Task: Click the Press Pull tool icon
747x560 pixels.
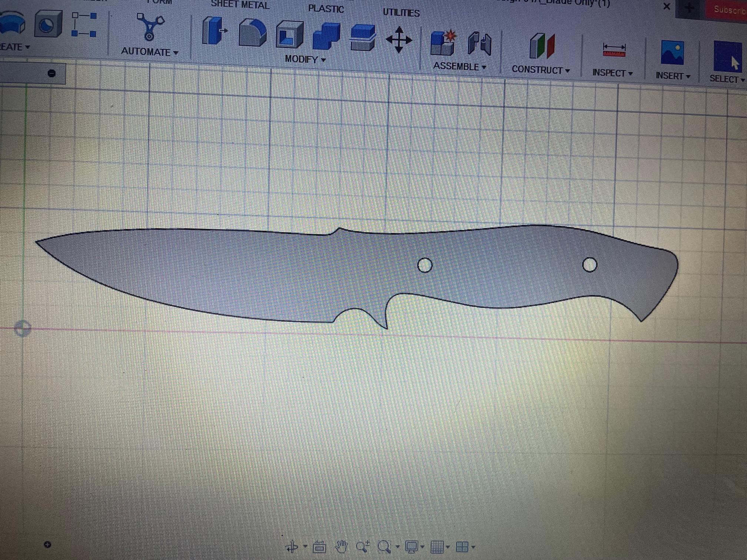Action: pyautogui.click(x=214, y=31)
